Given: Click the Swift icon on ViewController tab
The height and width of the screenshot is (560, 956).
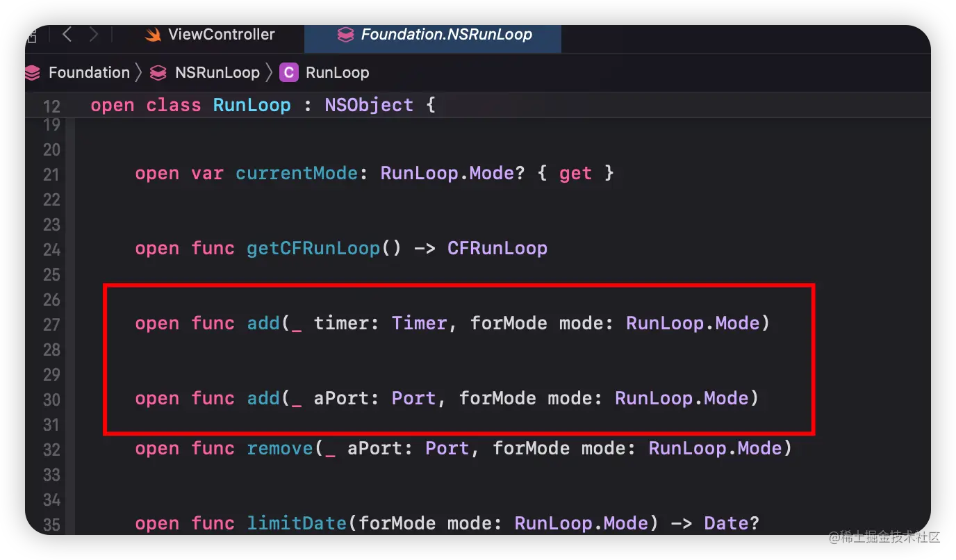Looking at the screenshot, I should tap(153, 35).
